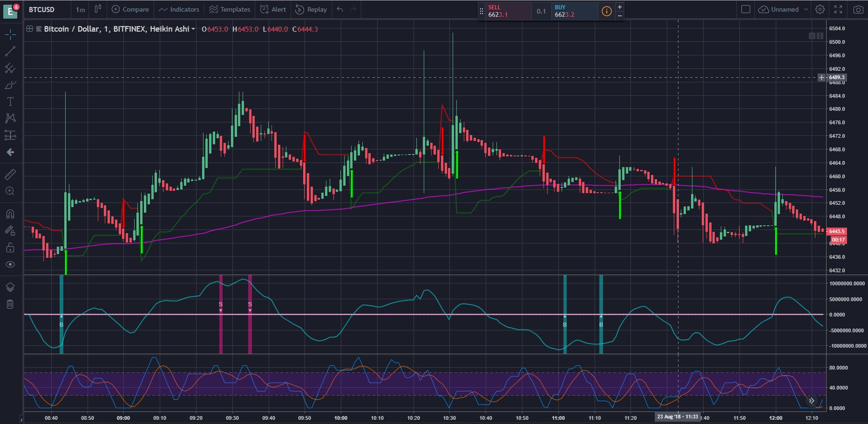Click the 80.0000 oscillator scale label
The image size is (868, 424).
coord(838,368)
